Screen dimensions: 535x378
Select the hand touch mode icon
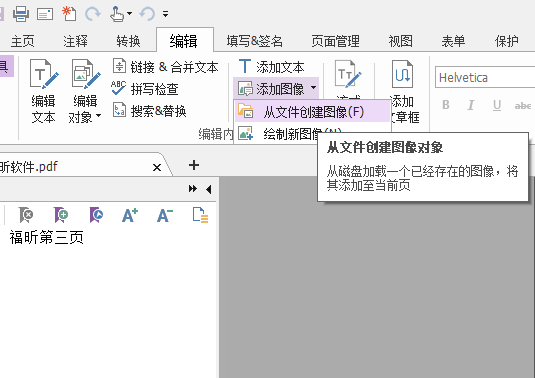[x=117, y=14]
